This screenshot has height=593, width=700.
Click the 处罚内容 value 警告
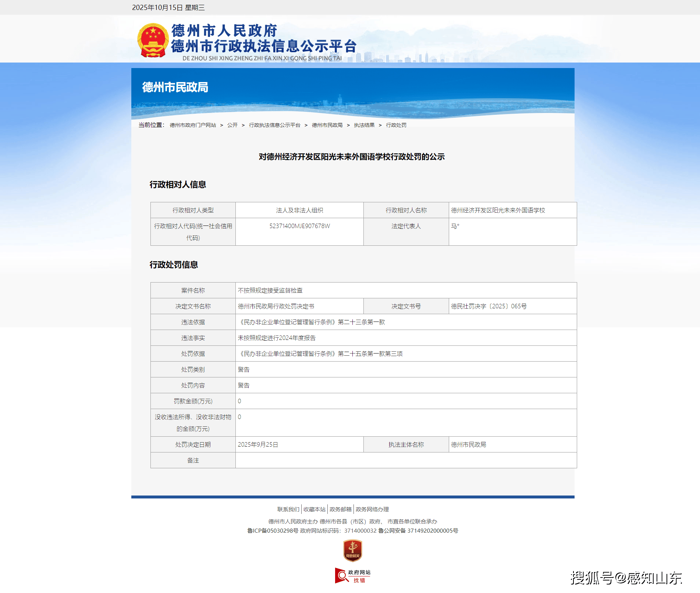[244, 385]
